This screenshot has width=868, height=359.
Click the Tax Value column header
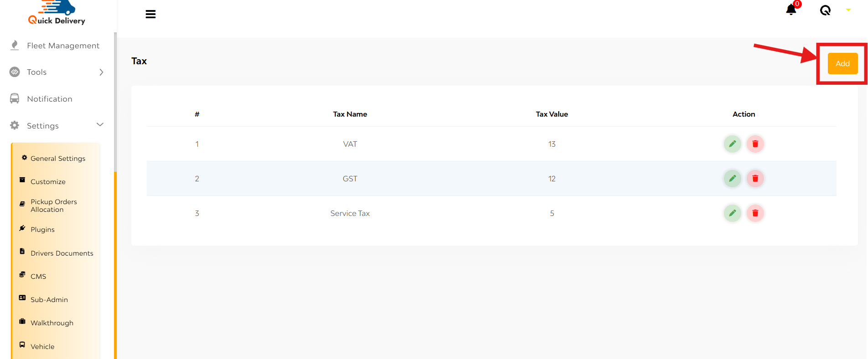(552, 114)
